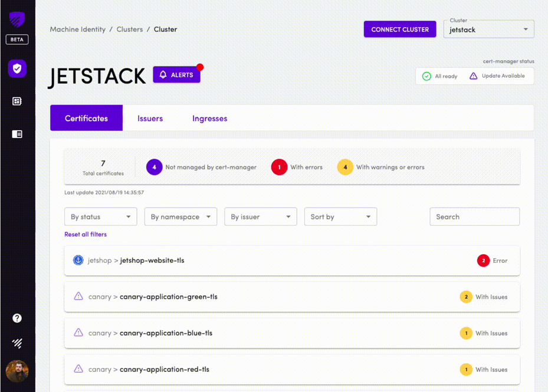Switch to the Ingresses tab

[209, 118]
